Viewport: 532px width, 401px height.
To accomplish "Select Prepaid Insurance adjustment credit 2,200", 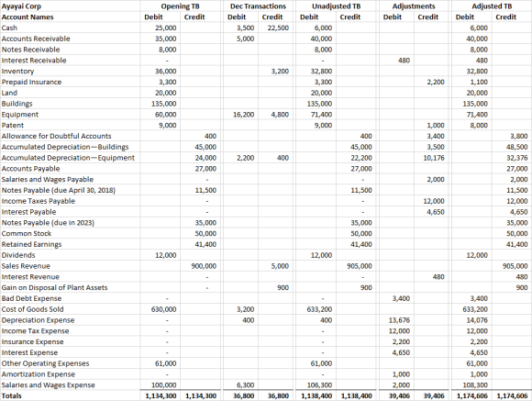I will 436,83.
